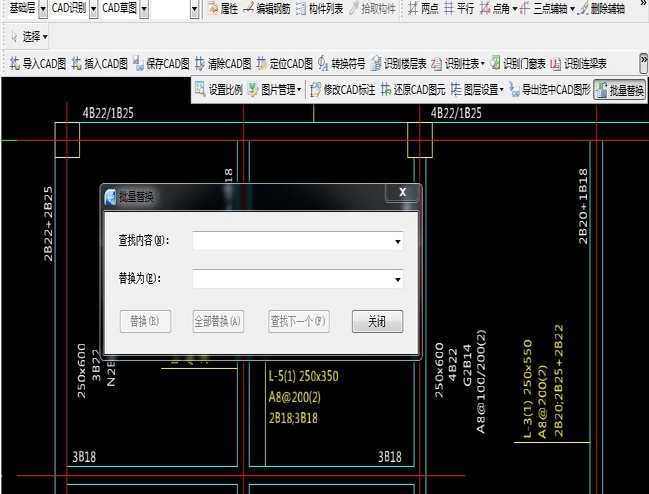649x494 pixels.
Task: Click 导入CAD图 import button
Action: click(x=38, y=63)
